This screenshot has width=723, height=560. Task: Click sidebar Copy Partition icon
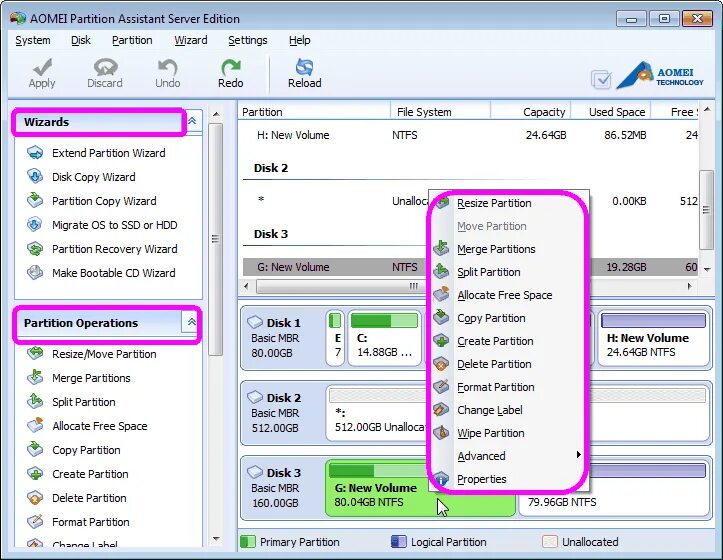coord(35,449)
